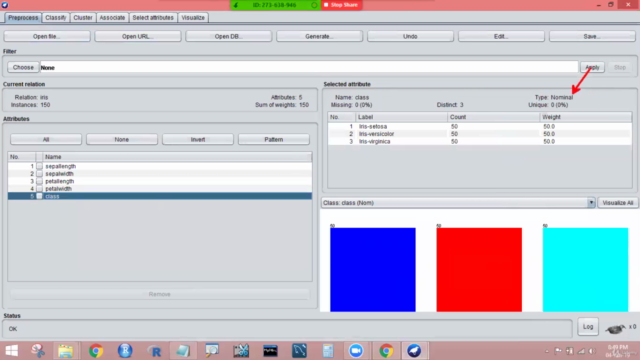Click the Open file... button
The height and width of the screenshot is (360, 640).
coord(47,36)
